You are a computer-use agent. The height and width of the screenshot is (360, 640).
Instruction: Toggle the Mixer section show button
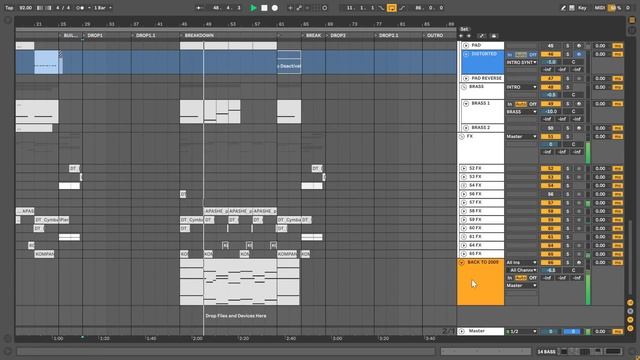click(x=630, y=320)
